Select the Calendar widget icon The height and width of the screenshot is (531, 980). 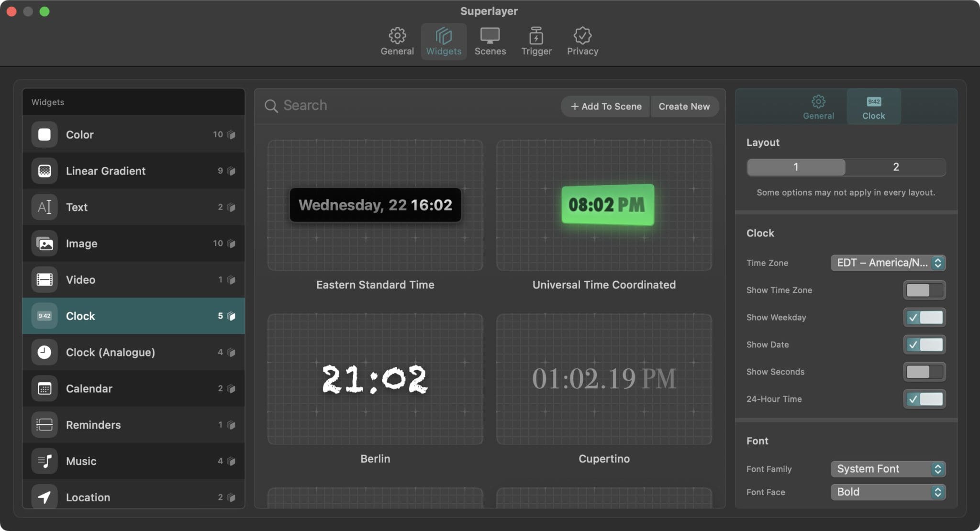click(44, 388)
